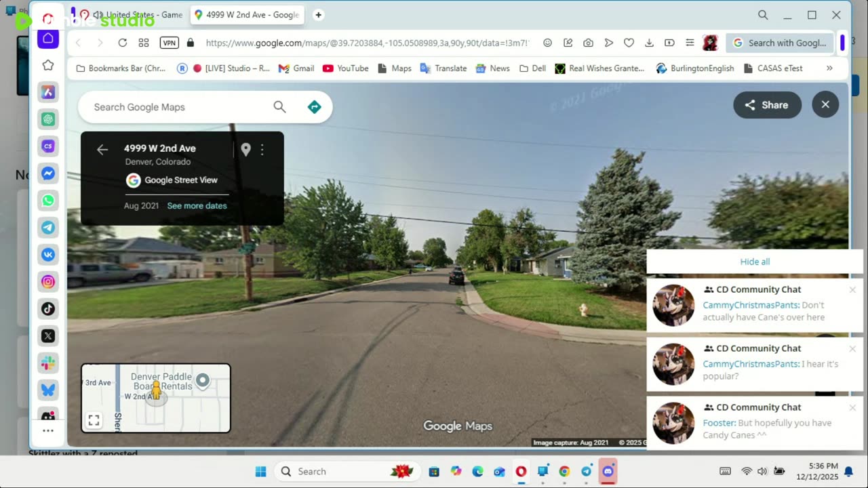The width and height of the screenshot is (868, 488).
Task: Click the Search with Google field
Action: pos(780,43)
